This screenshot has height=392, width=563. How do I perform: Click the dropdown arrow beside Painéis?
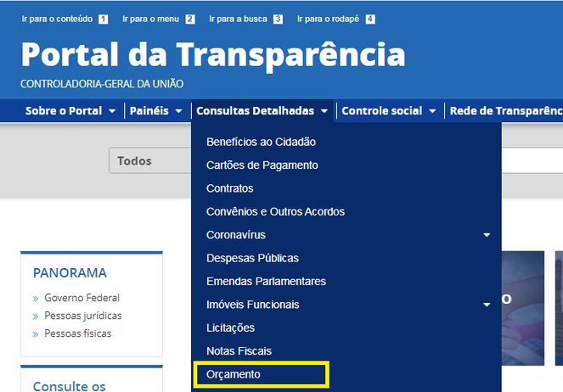point(178,111)
